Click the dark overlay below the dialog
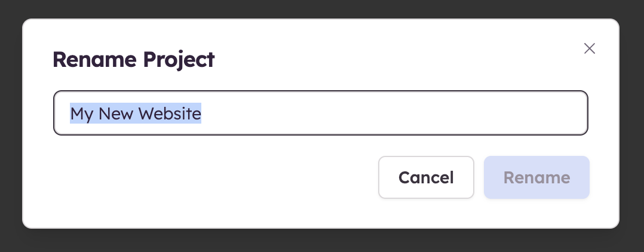The image size is (644, 252). [x=321, y=241]
